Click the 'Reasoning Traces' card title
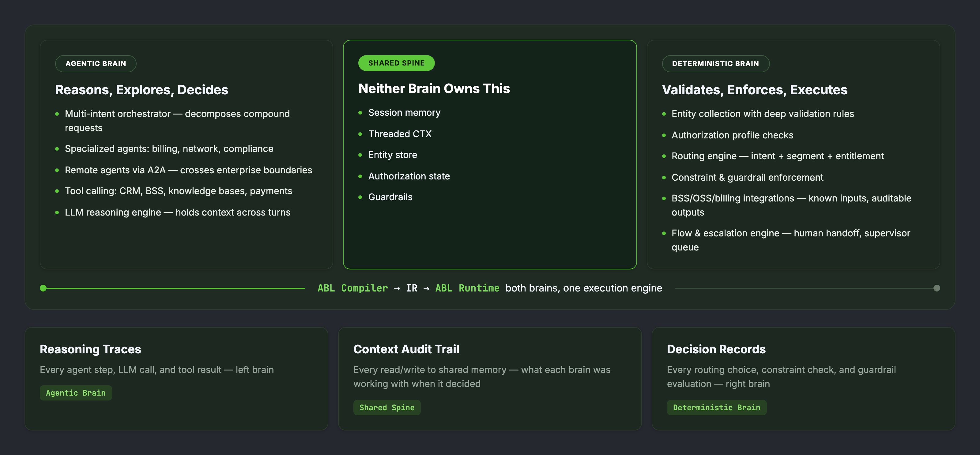This screenshot has width=980, height=455. (x=91, y=349)
